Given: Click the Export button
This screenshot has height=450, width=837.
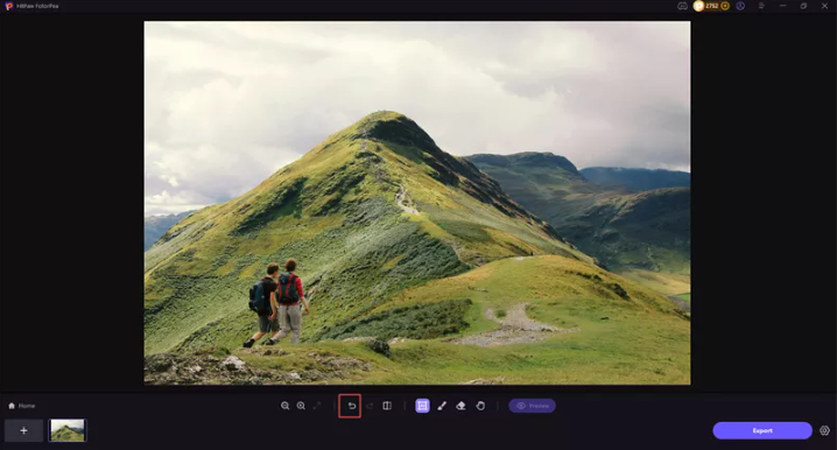Looking at the screenshot, I should pos(762,430).
